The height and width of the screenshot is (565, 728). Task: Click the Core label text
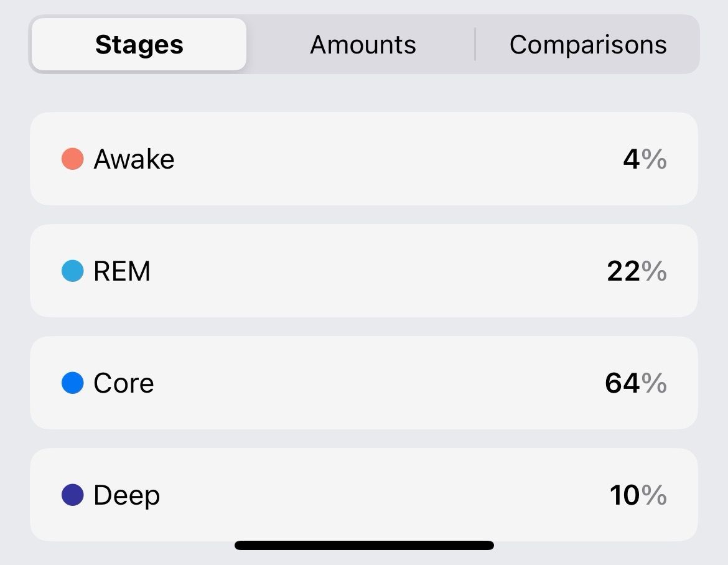[123, 383]
